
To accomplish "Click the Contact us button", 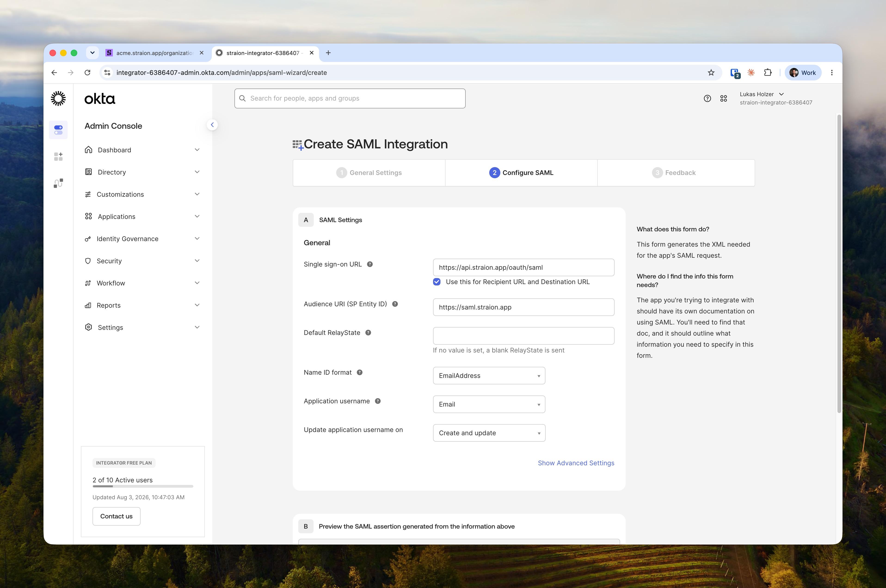I will [x=116, y=516].
